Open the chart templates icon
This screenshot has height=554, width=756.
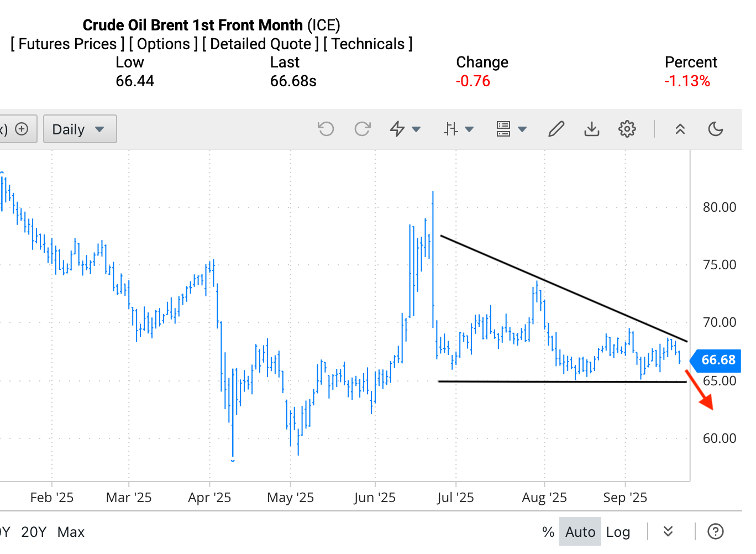pos(503,129)
